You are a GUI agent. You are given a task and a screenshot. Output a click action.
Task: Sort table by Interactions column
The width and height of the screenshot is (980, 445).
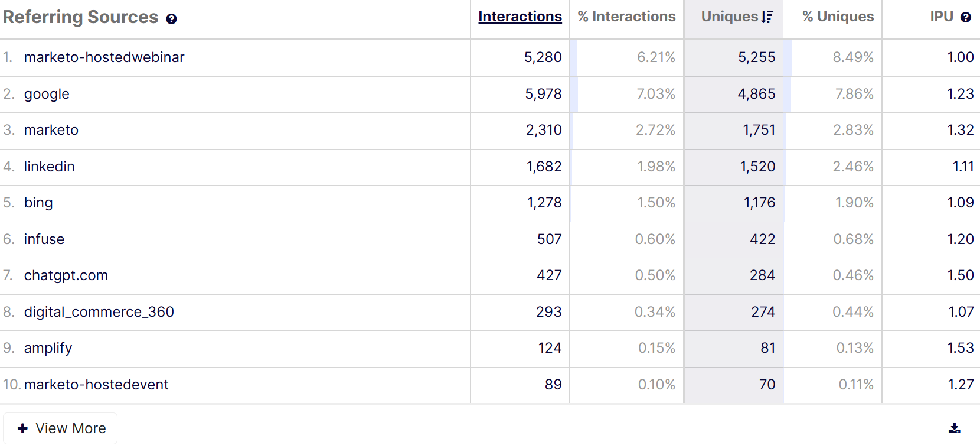pos(520,17)
